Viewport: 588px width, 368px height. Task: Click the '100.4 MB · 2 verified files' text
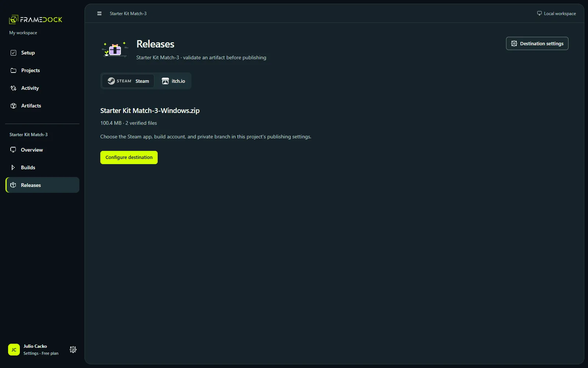[x=129, y=123]
